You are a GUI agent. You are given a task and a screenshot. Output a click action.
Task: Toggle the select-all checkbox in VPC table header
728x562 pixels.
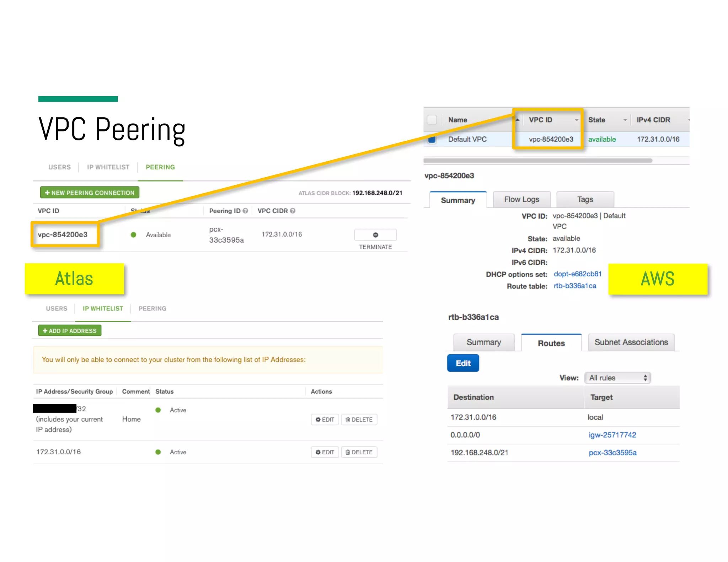432,120
